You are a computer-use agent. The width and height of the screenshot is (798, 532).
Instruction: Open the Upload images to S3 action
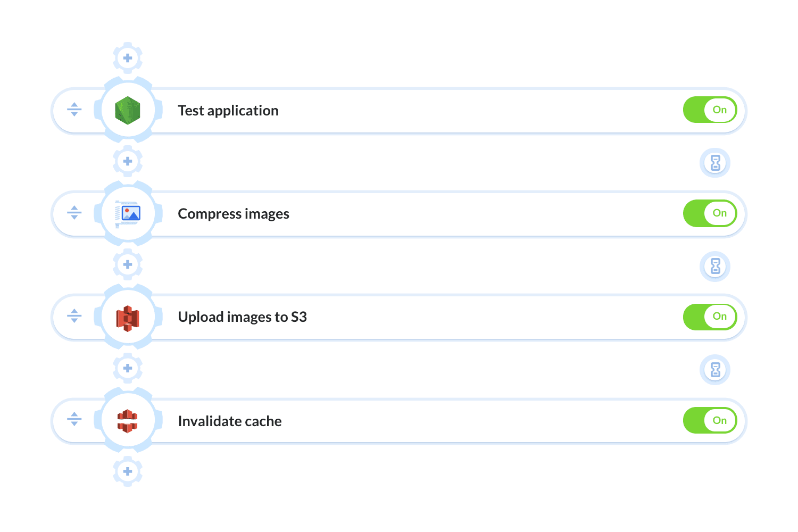242,317
